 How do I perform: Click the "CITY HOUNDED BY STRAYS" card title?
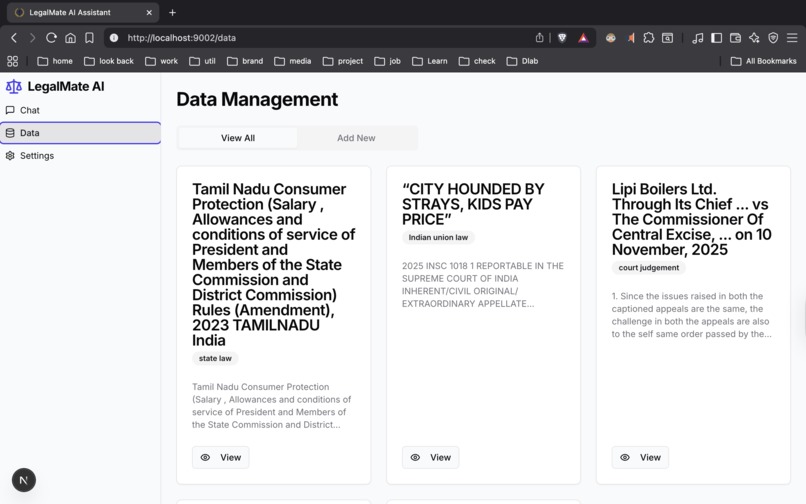pos(473,204)
